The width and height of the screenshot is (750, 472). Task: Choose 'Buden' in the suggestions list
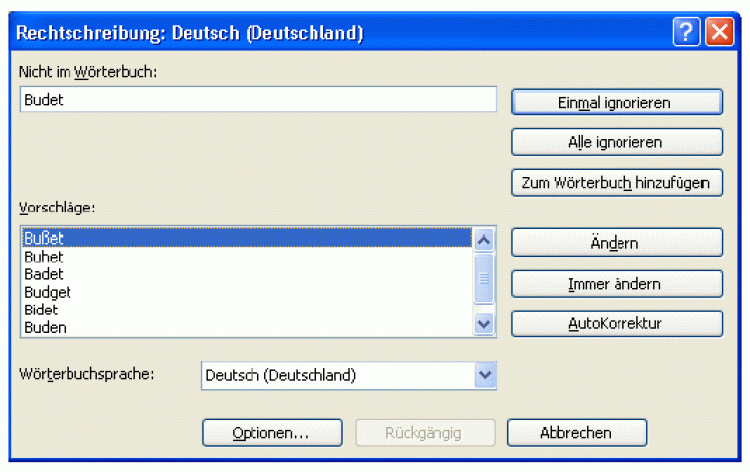point(244,326)
